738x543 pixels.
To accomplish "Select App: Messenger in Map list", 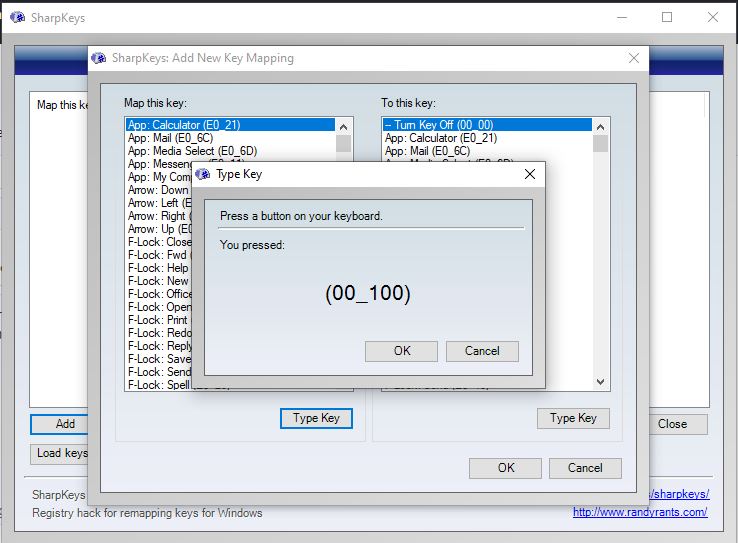I will pos(159,164).
